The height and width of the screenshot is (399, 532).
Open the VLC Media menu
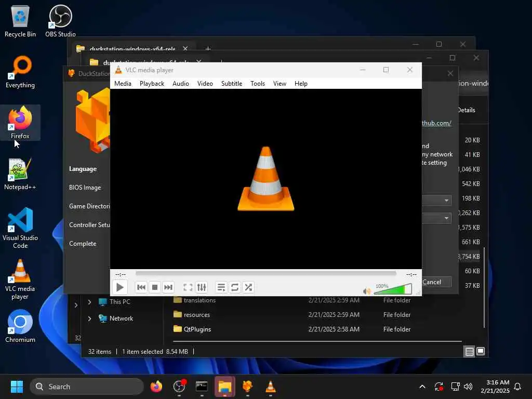(123, 84)
